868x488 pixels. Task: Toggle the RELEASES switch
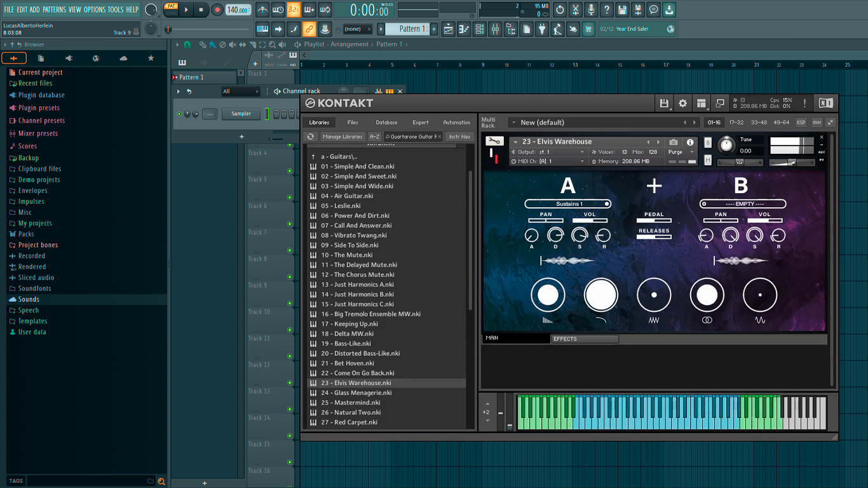pos(654,236)
